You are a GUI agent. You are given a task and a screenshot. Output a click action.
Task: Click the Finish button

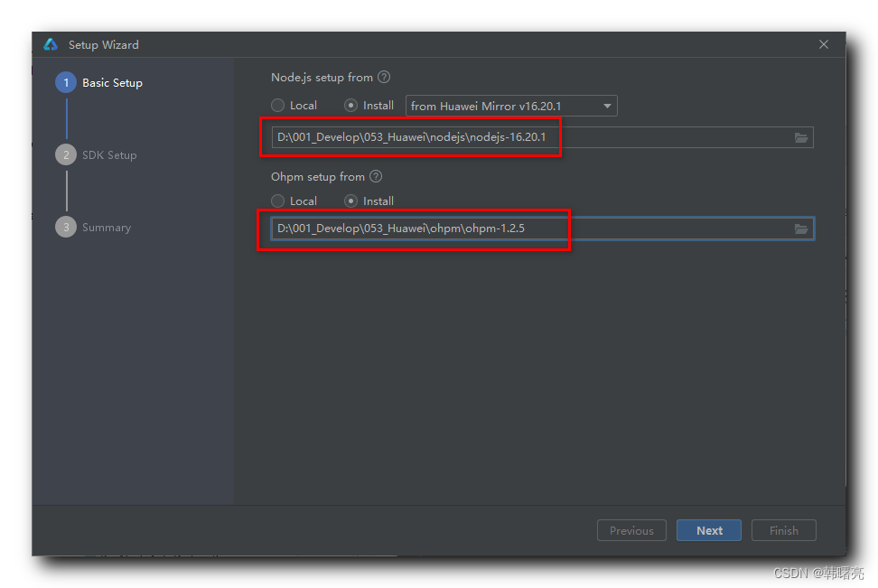tap(783, 530)
